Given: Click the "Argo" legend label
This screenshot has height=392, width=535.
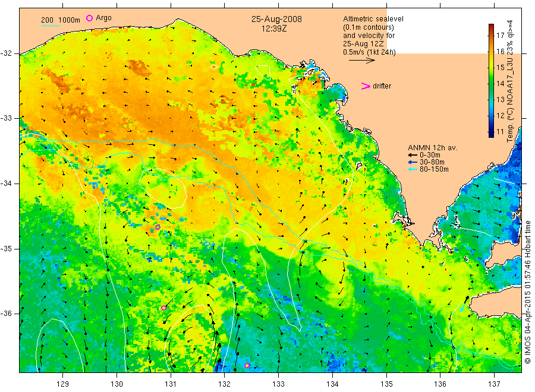Looking at the screenshot, I should pyautogui.click(x=103, y=18).
